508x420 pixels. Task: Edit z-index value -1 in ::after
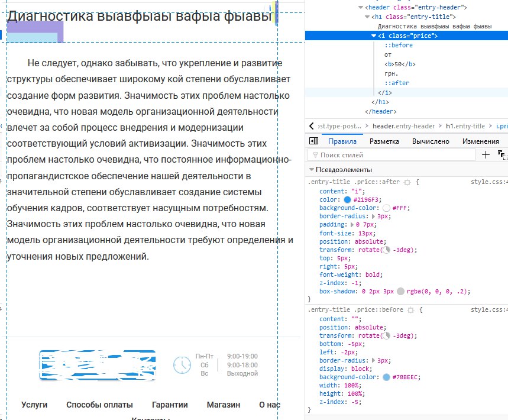point(355,283)
